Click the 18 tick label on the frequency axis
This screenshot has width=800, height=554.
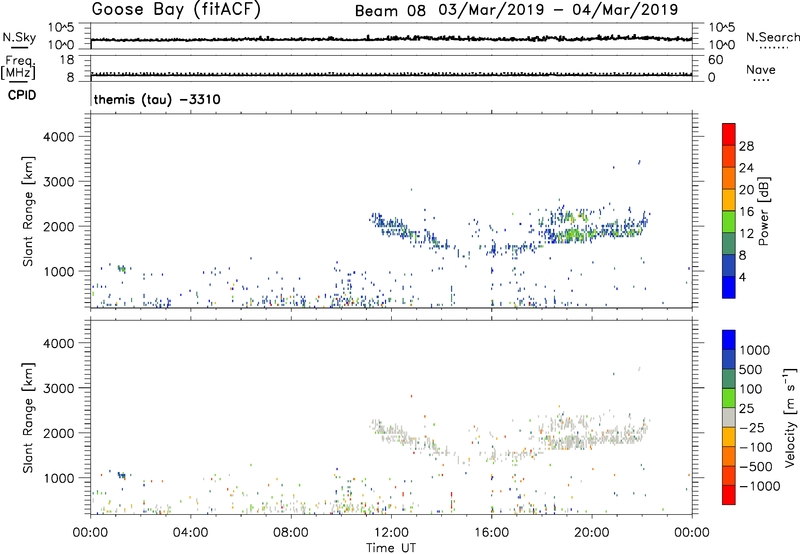(x=67, y=60)
